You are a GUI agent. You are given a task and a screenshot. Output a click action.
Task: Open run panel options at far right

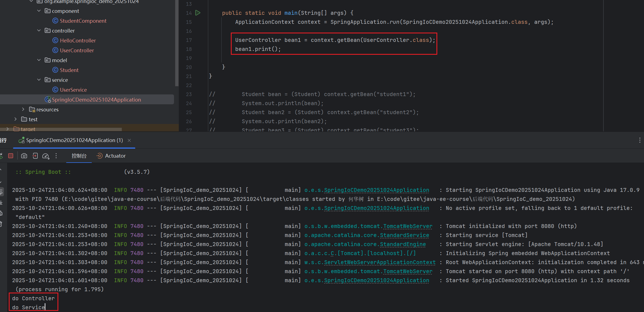coord(640,140)
